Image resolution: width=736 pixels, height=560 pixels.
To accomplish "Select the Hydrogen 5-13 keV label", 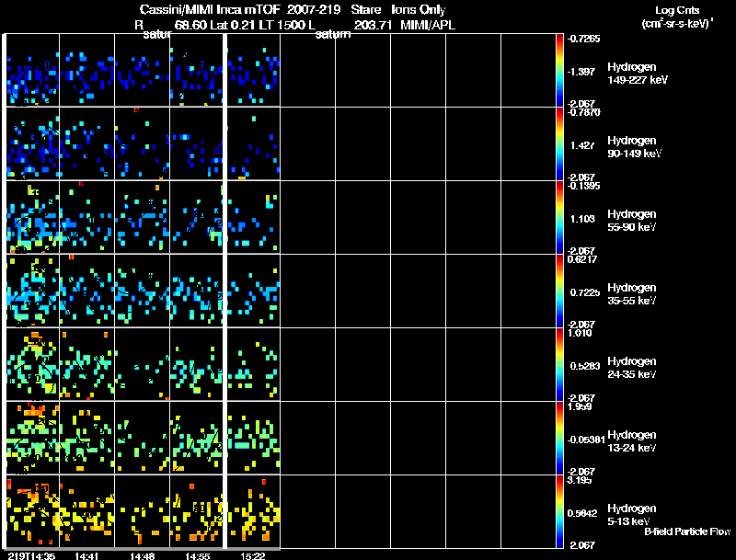I will click(631, 515).
